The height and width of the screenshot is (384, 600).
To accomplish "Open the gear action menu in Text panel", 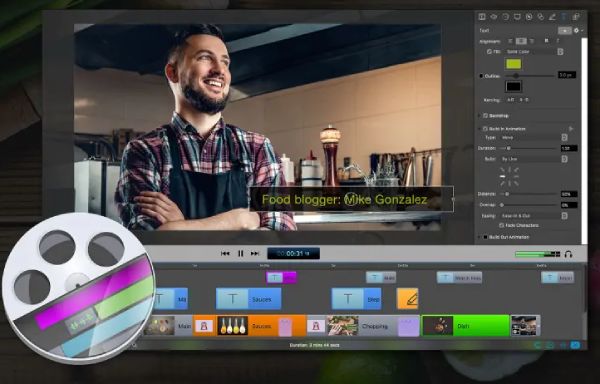I will click(x=578, y=31).
